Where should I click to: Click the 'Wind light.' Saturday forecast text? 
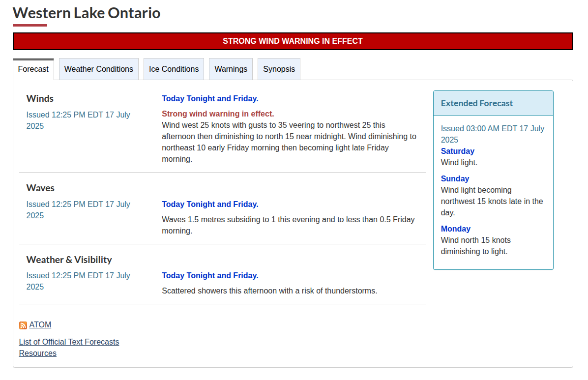coord(459,162)
